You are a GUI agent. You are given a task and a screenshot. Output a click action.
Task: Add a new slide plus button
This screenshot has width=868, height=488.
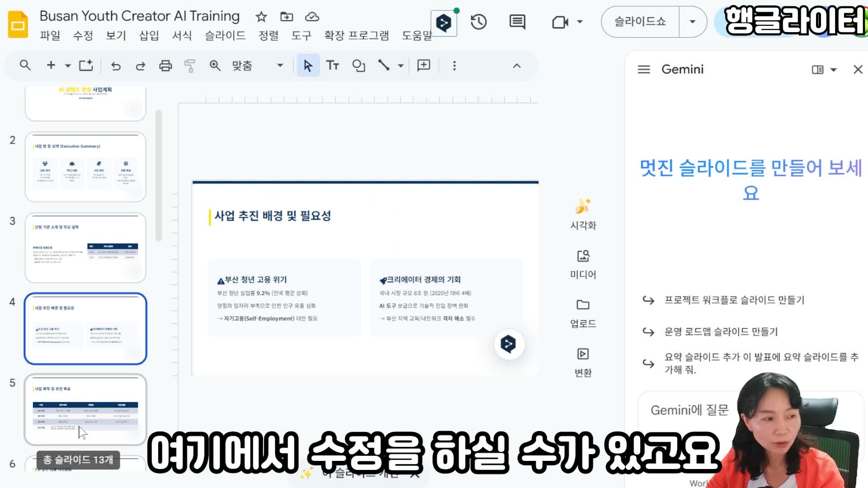51,66
